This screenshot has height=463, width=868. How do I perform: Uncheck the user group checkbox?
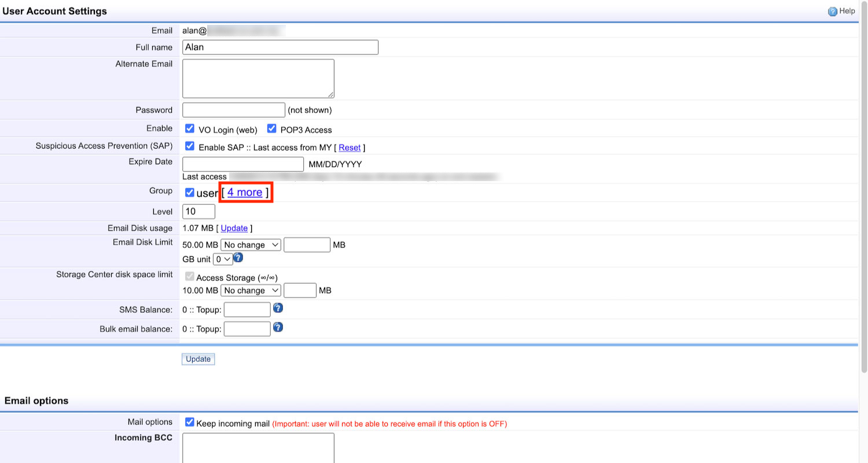click(x=189, y=192)
